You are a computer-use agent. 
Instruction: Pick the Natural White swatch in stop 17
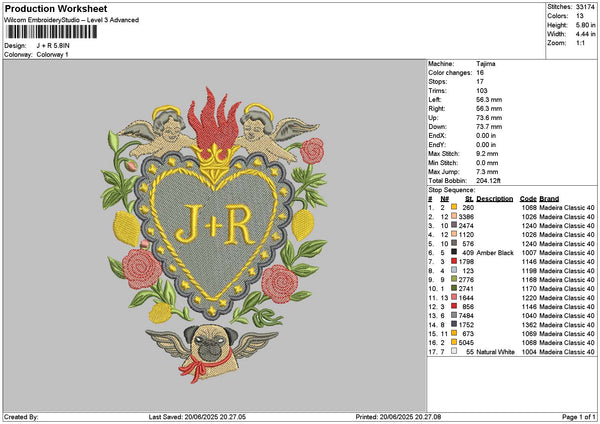tap(453, 352)
